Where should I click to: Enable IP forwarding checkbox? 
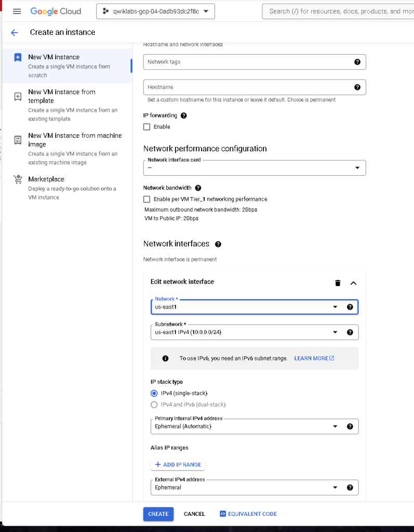click(x=146, y=127)
